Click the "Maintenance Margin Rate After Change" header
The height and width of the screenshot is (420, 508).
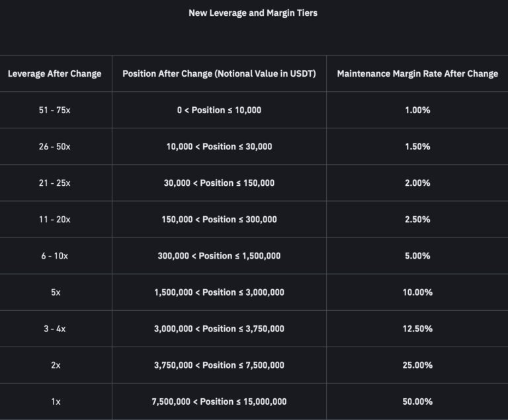click(x=417, y=73)
